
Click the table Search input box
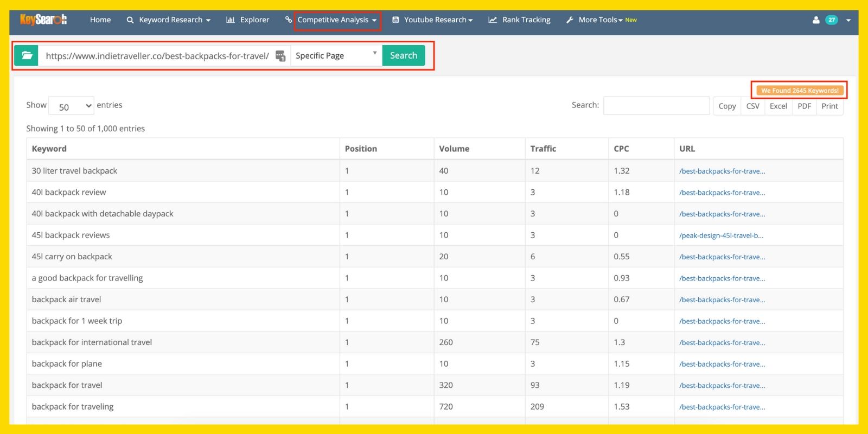(x=656, y=105)
